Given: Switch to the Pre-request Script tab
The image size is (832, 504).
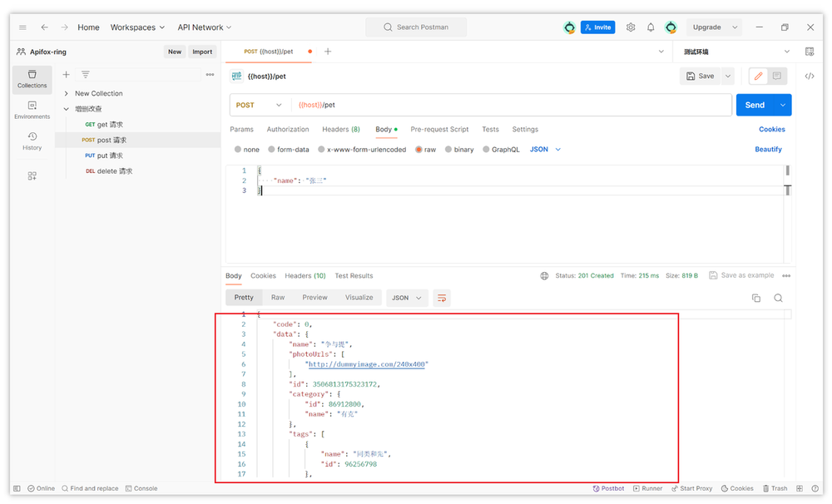Looking at the screenshot, I should click(439, 130).
